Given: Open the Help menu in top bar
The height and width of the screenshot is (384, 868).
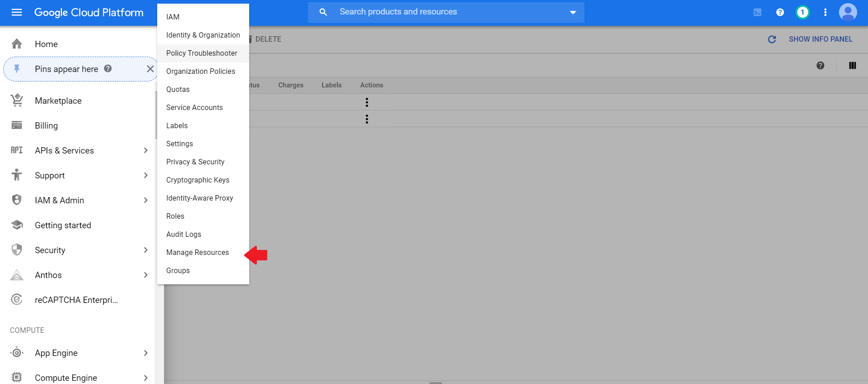Looking at the screenshot, I should tap(780, 12).
